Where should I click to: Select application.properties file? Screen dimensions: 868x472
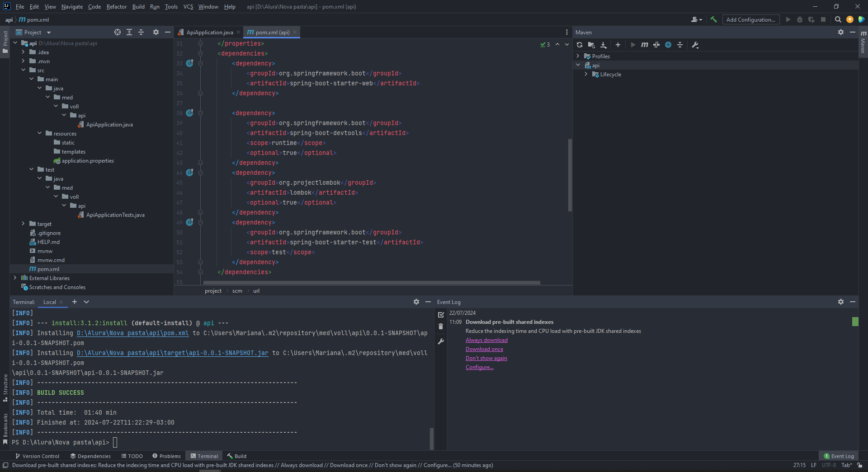point(88,161)
